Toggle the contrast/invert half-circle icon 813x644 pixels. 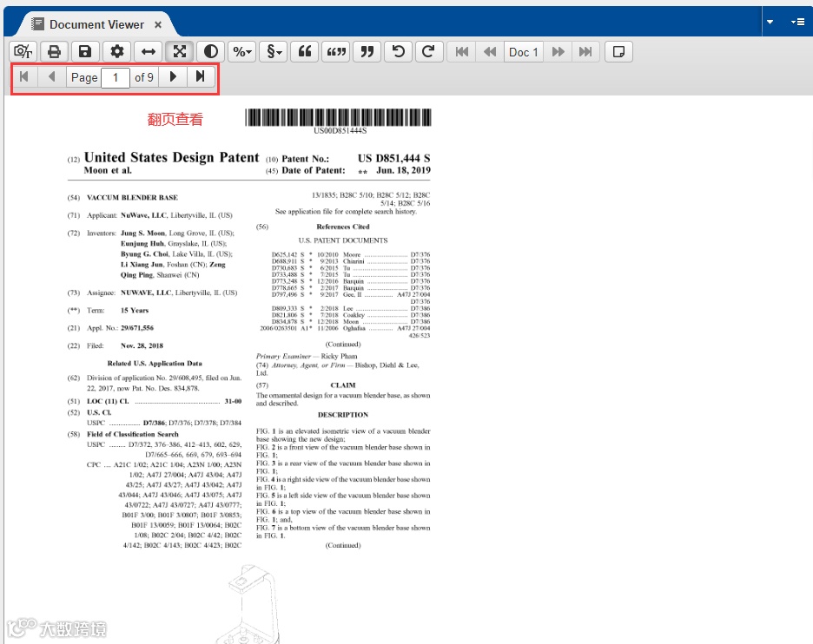(211, 52)
